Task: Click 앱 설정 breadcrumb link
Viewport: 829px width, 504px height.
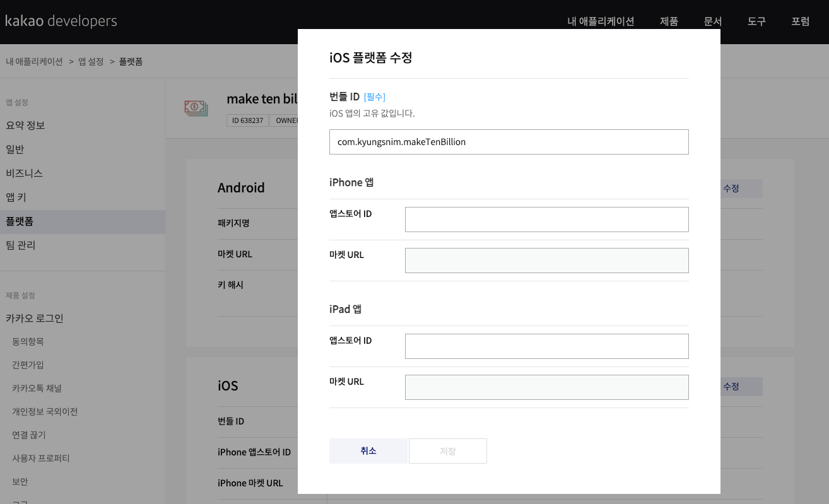Action: click(x=91, y=62)
